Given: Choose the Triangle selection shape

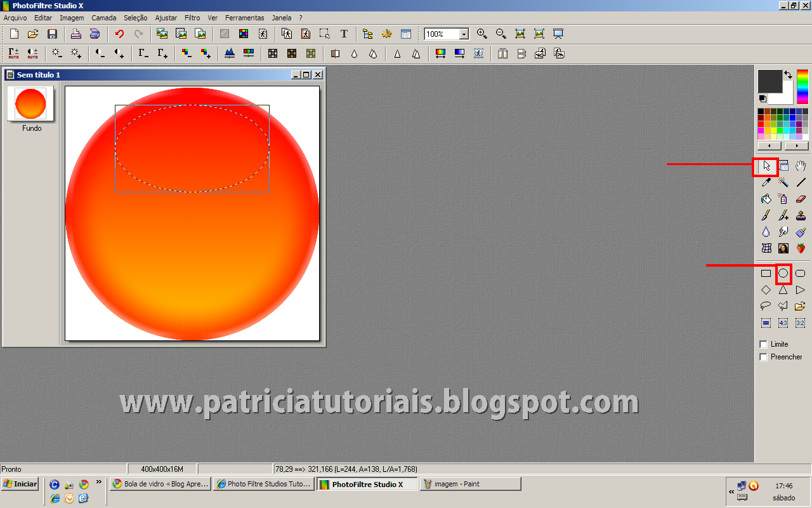Looking at the screenshot, I should pyautogui.click(x=783, y=290).
